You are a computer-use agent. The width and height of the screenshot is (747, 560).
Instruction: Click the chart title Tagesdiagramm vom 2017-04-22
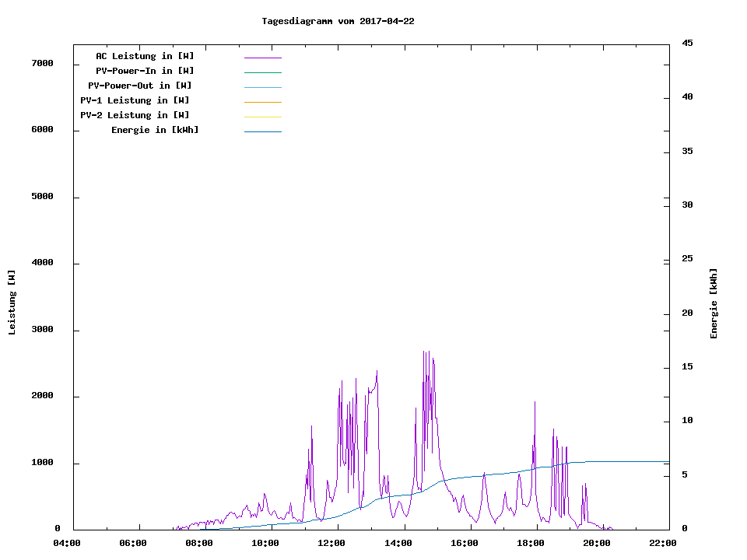coord(338,21)
